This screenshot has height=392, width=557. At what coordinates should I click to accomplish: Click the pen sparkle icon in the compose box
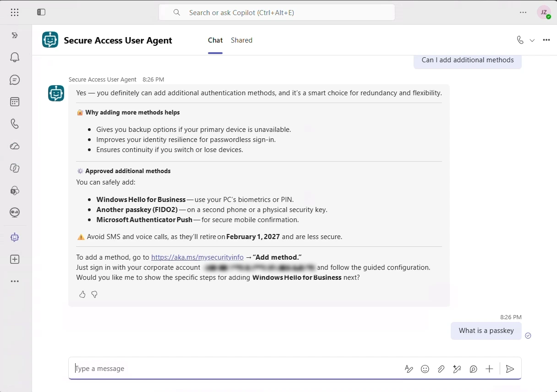(x=457, y=369)
